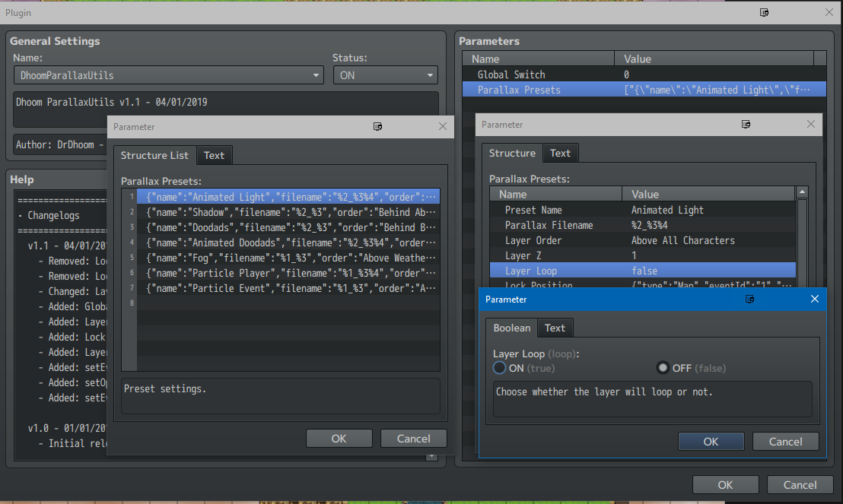Close the Structure List Parameter dialog

443,126
